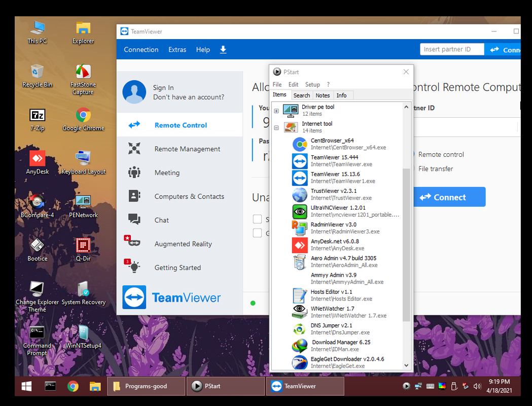Open Change Explorer Theme shortcut
Image resolution: width=532 pixels, height=406 pixels.
coord(38,297)
